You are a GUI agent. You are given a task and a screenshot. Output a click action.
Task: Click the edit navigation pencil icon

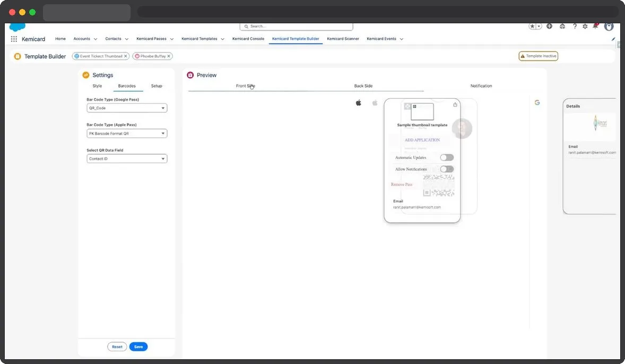click(x=613, y=39)
